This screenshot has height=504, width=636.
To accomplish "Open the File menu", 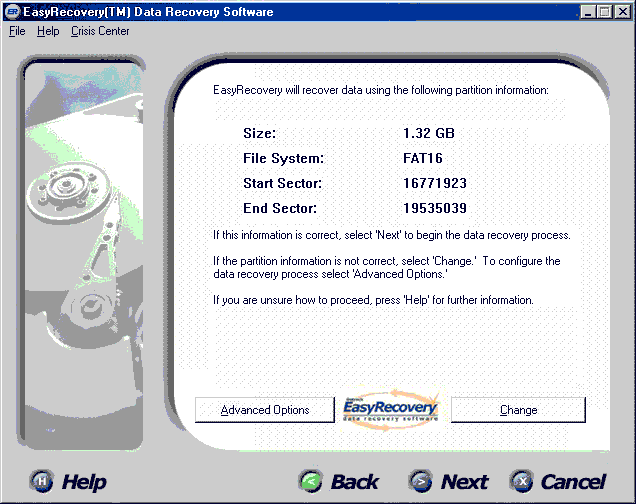I will [17, 31].
